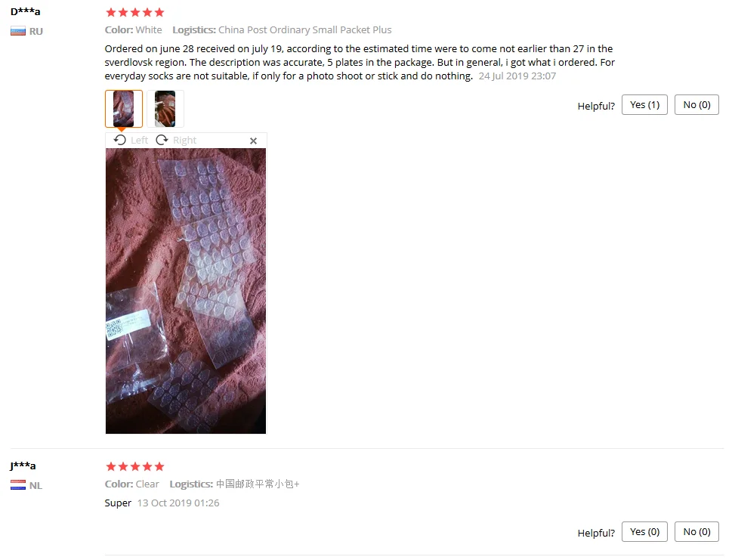Click the Left rotate label
The width and height of the screenshot is (732, 560).
(x=139, y=140)
